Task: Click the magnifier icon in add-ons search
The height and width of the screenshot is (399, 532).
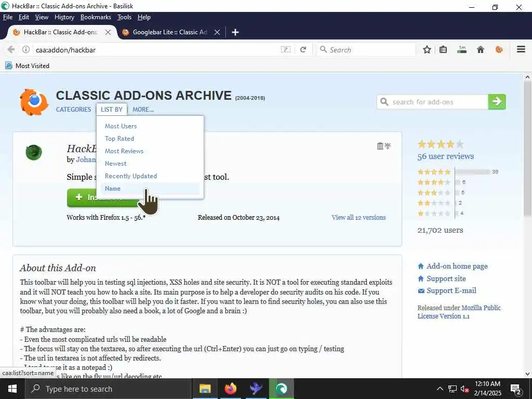Action: 384,102
